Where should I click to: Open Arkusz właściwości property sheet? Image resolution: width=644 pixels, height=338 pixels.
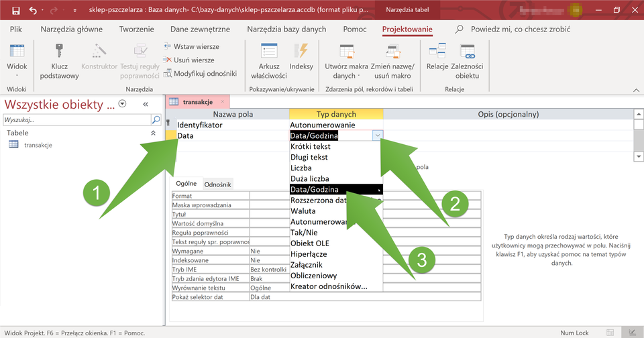click(268, 52)
